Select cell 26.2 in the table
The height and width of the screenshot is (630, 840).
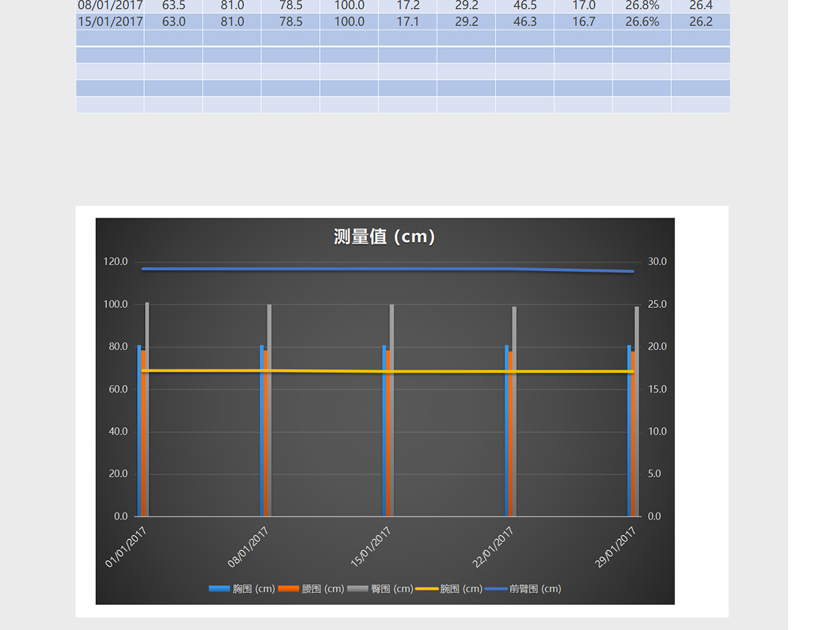701,22
